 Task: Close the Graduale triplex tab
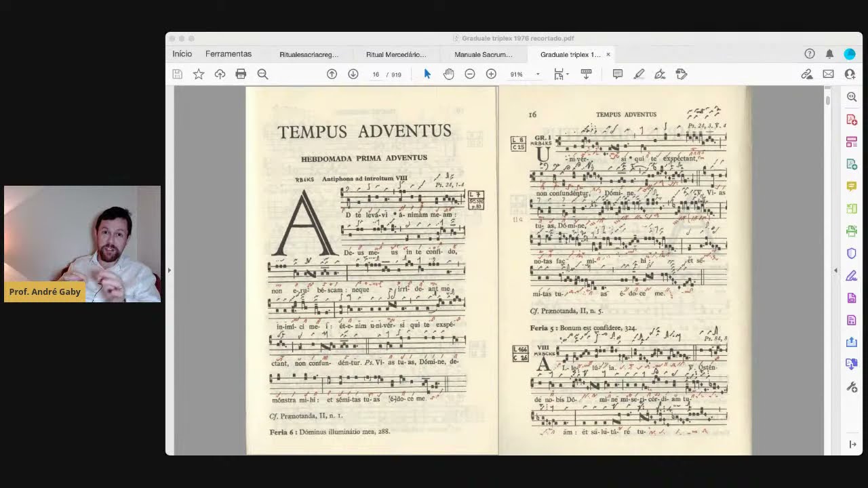(x=608, y=54)
